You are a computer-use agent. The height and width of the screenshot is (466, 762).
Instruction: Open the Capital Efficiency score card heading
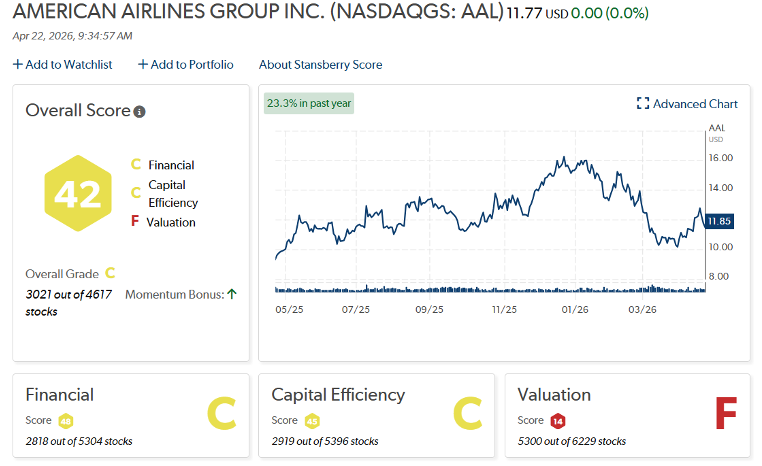338,395
